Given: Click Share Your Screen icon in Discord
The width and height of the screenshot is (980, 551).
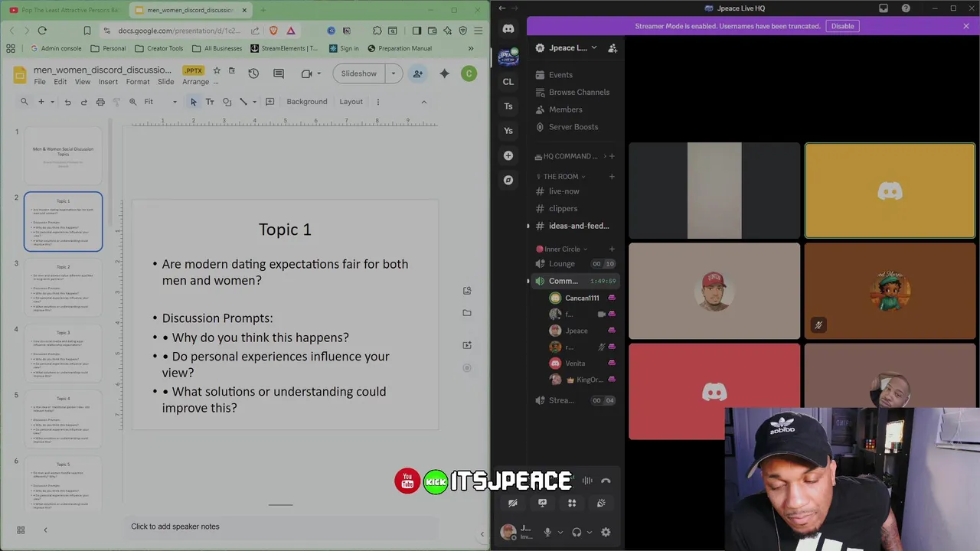Looking at the screenshot, I should pos(542,503).
